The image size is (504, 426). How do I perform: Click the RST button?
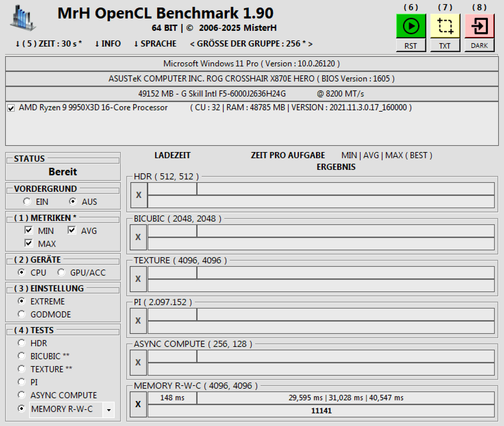[x=411, y=46]
